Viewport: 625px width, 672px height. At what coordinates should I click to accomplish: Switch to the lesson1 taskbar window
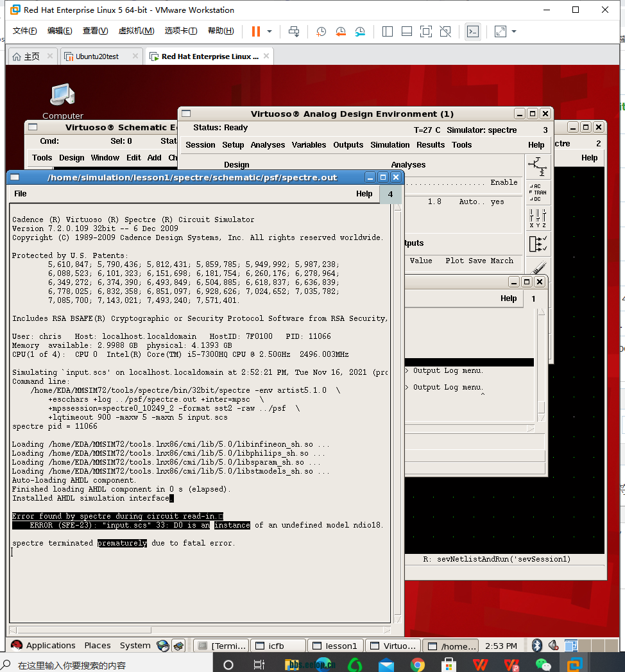(x=336, y=646)
